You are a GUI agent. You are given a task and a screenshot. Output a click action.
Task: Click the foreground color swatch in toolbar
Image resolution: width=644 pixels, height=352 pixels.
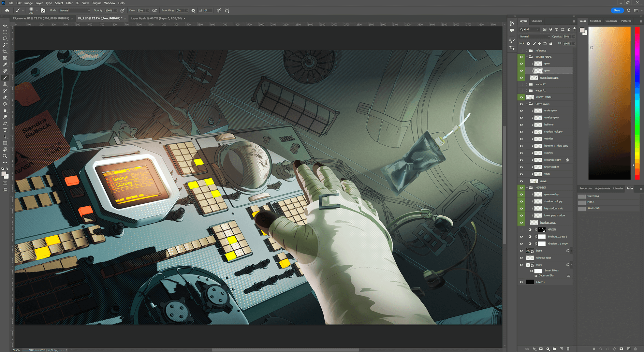[x=4, y=174]
